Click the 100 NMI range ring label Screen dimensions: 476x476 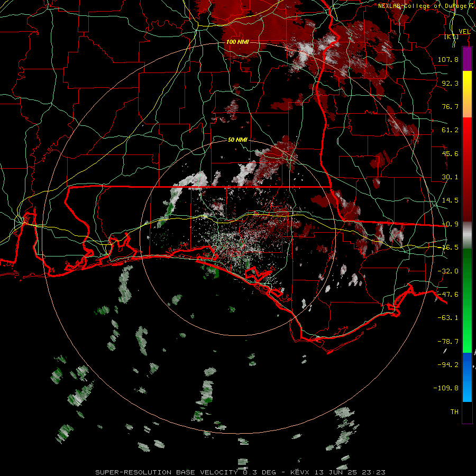tap(237, 42)
